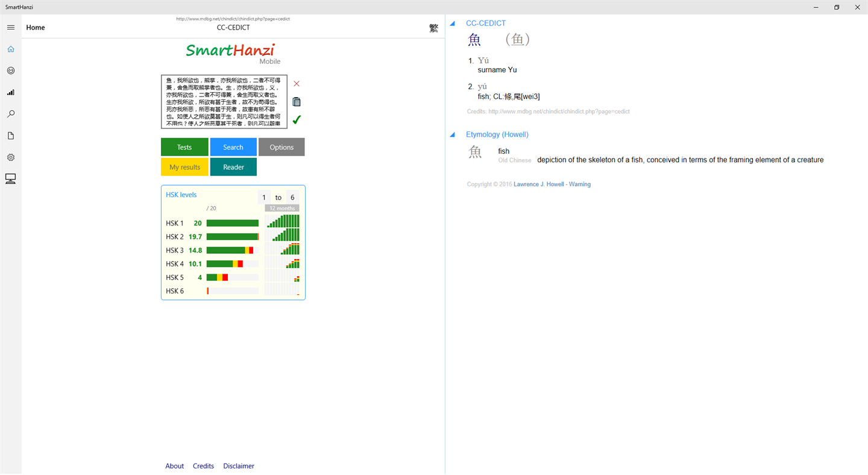Image resolution: width=868 pixels, height=475 pixels.
Task: Select the HSK 3 progress bar
Action: coord(233,250)
